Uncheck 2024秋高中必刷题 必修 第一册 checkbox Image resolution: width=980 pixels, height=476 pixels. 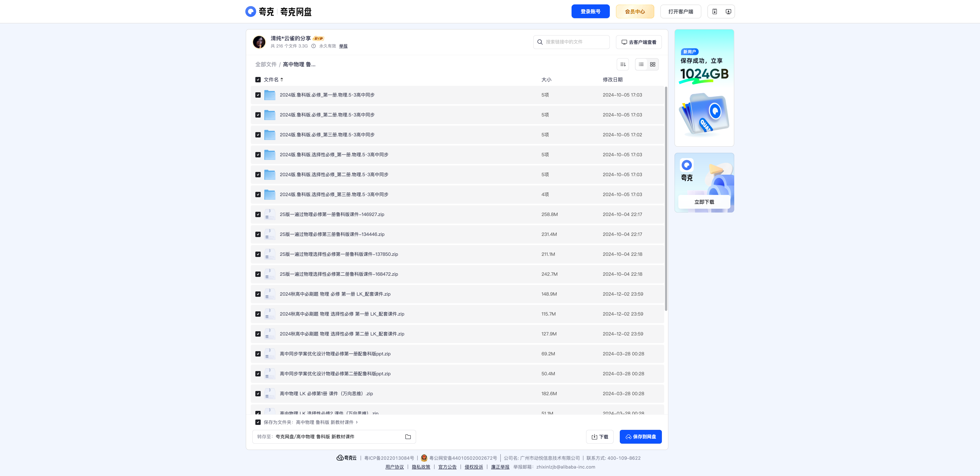pos(258,294)
